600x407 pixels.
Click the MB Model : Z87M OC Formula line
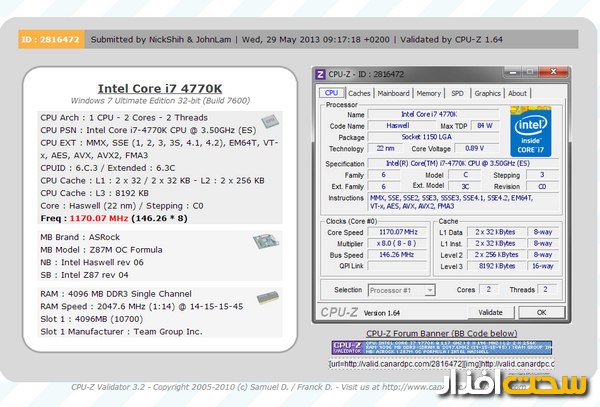tap(101, 250)
